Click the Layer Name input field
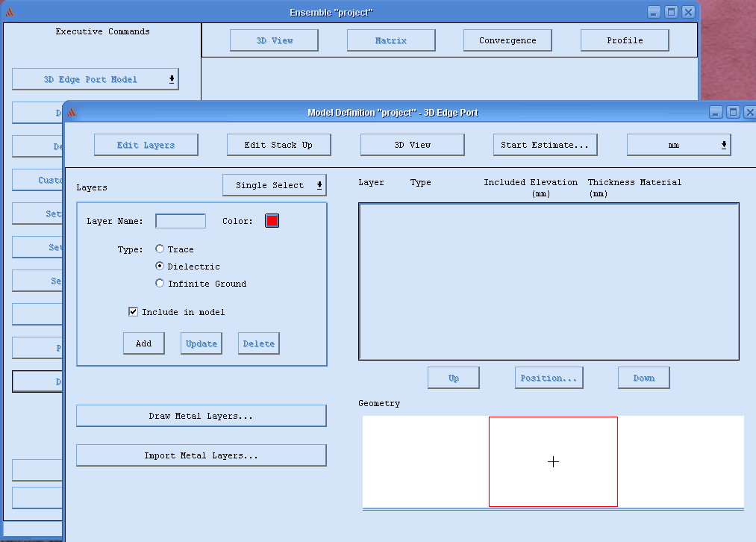The width and height of the screenshot is (756, 542). pyautogui.click(x=181, y=221)
